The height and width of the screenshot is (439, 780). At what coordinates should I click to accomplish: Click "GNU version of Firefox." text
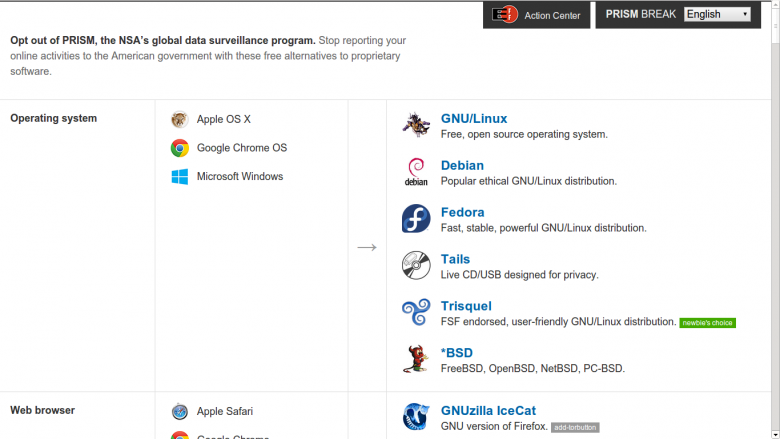coord(494,427)
